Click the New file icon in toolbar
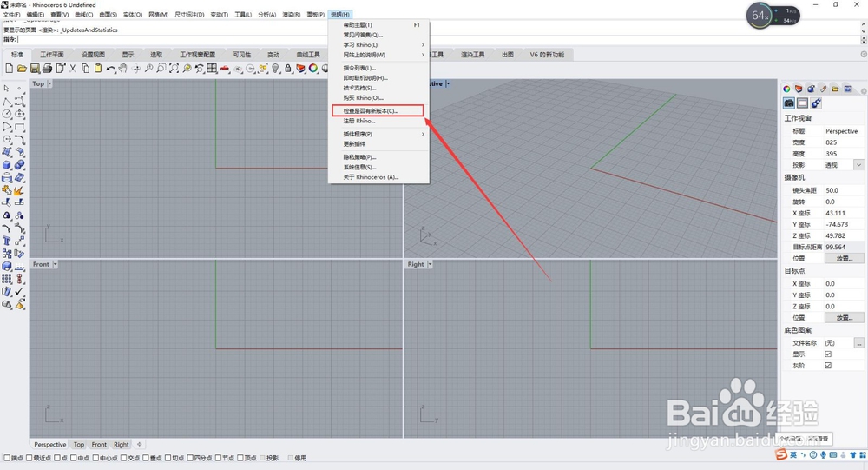The width and height of the screenshot is (868, 470). (9, 68)
